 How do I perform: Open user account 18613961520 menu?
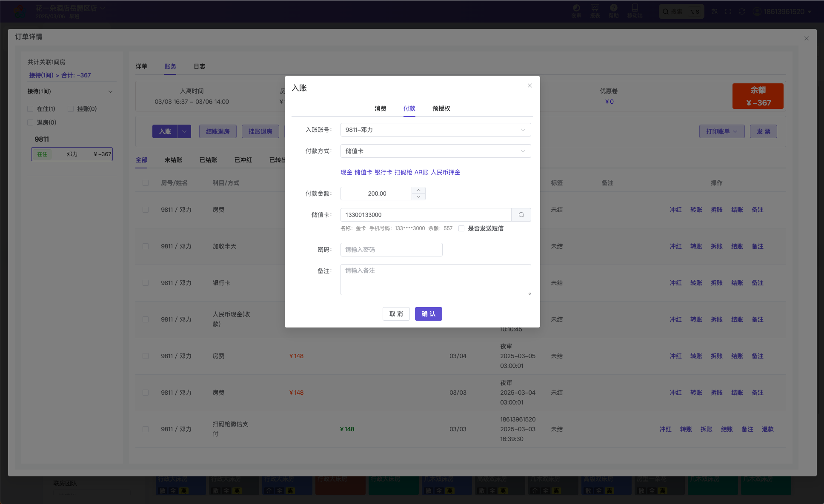(782, 11)
